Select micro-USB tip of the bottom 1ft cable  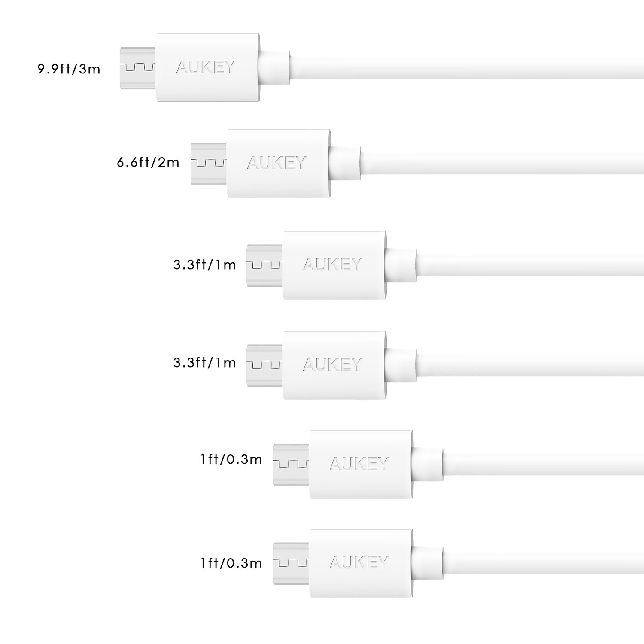click(x=291, y=562)
